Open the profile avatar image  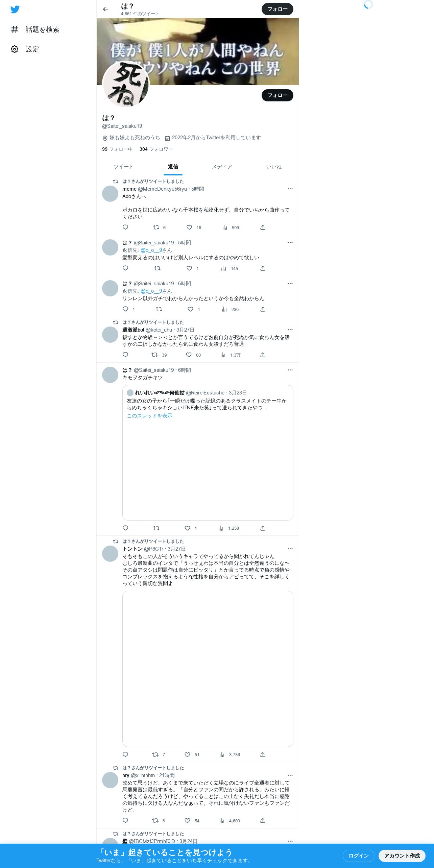click(x=126, y=85)
